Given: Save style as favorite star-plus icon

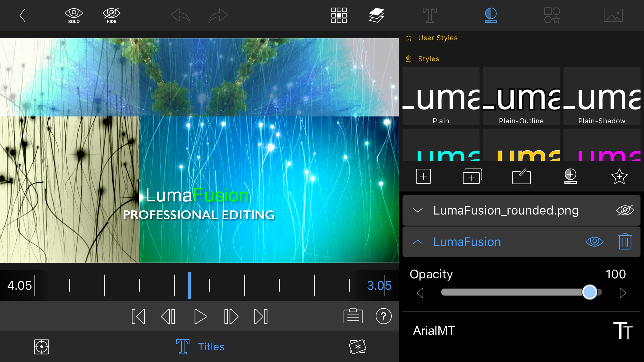Looking at the screenshot, I should (619, 176).
